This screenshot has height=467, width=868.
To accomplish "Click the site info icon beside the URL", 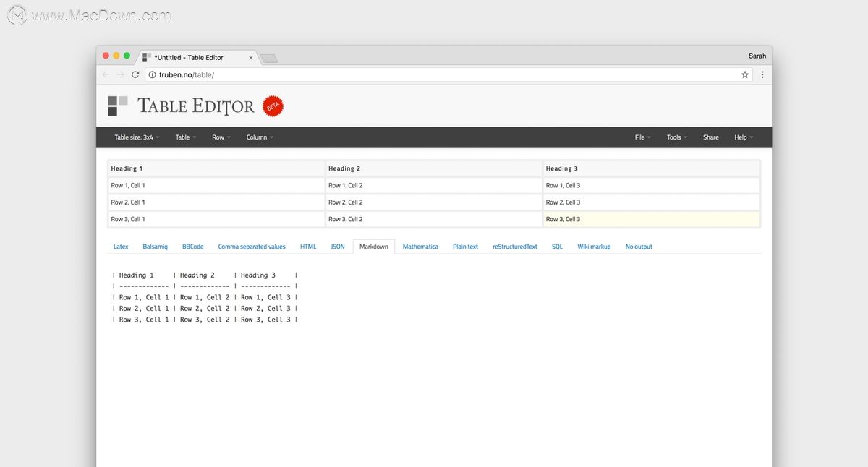I will (x=152, y=74).
